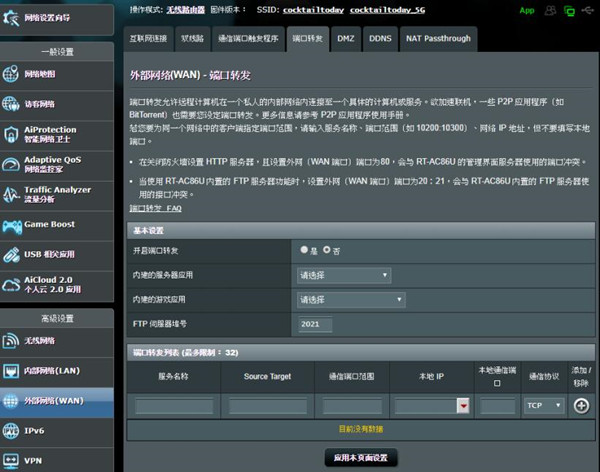600x472 pixels.
Task: Click the Network Map globe icon
Action: [x=11, y=73]
